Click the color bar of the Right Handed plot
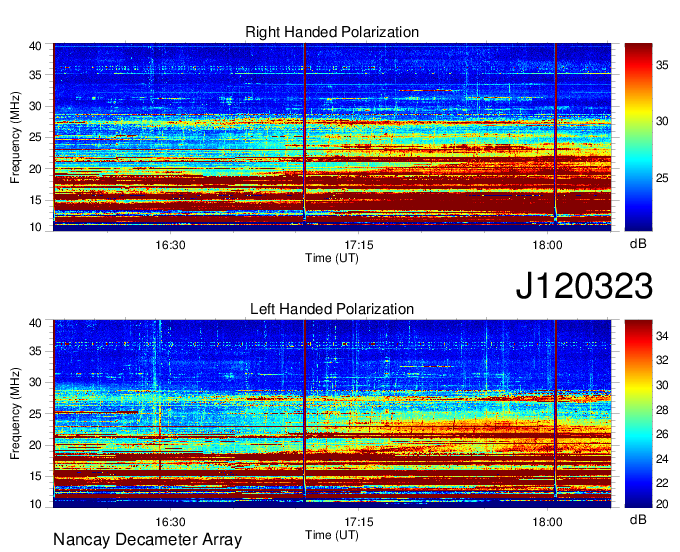The width and height of the screenshot is (680, 552). click(638, 137)
